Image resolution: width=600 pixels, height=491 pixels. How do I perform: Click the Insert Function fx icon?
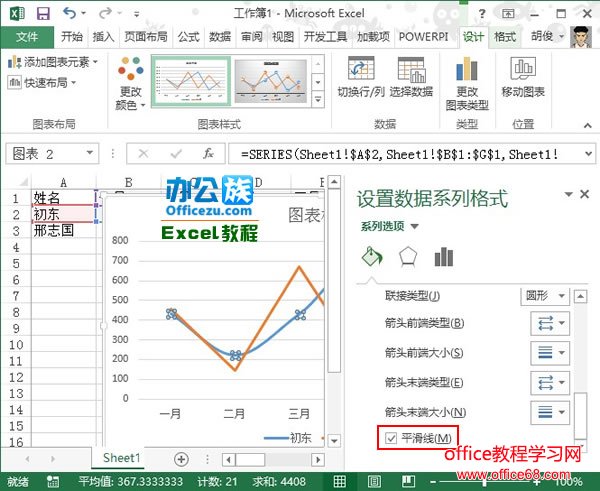coord(208,154)
